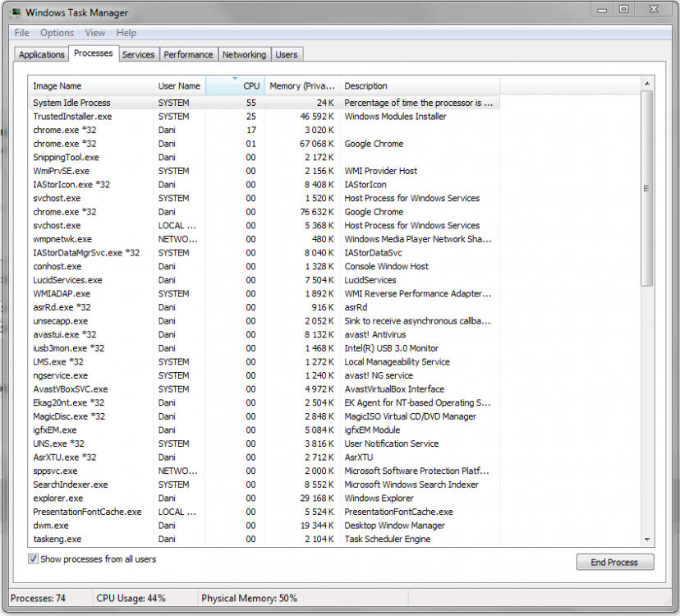Switch to the Services tab
This screenshot has width=680, height=616.
pyautogui.click(x=138, y=55)
